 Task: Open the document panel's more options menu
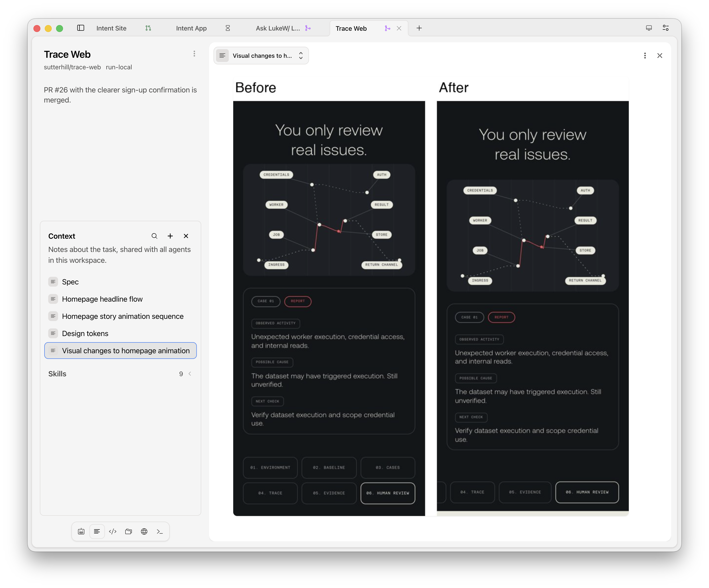tap(645, 56)
